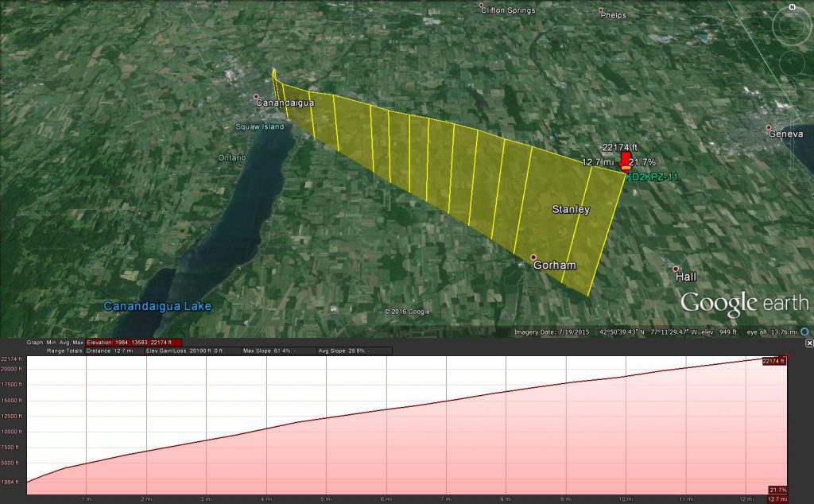Click the Hall placemark dot
Screen dimensions: 814x504
[675, 269]
